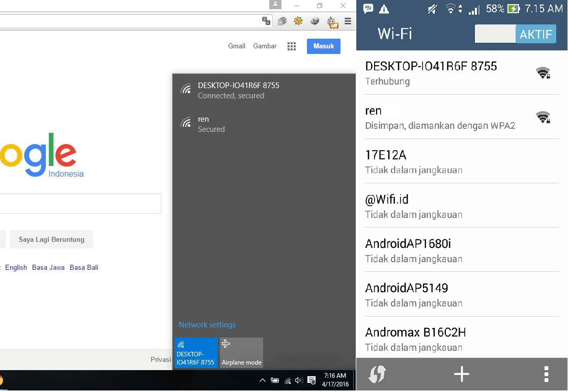
Task: Switch Google language to English
Action: tap(16, 267)
